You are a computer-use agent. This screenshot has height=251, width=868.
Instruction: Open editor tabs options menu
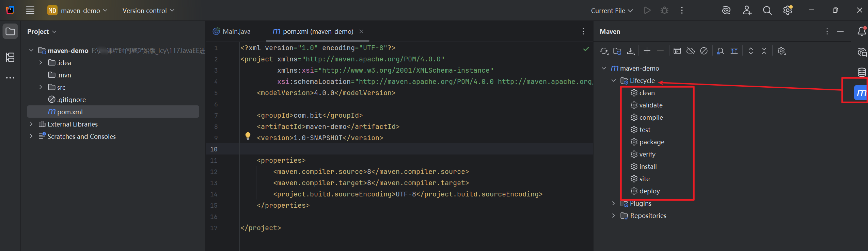point(583,31)
